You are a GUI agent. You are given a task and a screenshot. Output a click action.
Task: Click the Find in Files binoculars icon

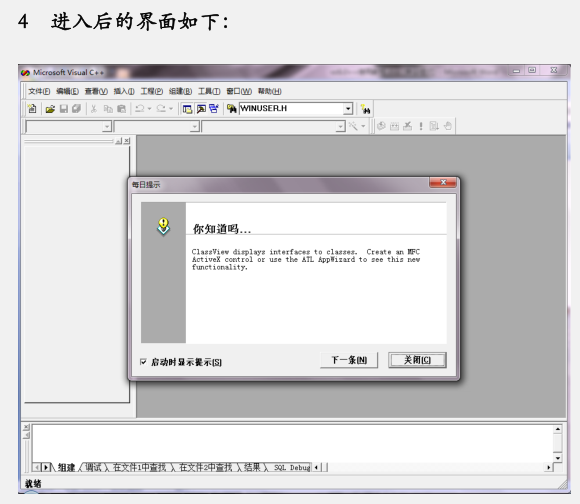[232, 109]
